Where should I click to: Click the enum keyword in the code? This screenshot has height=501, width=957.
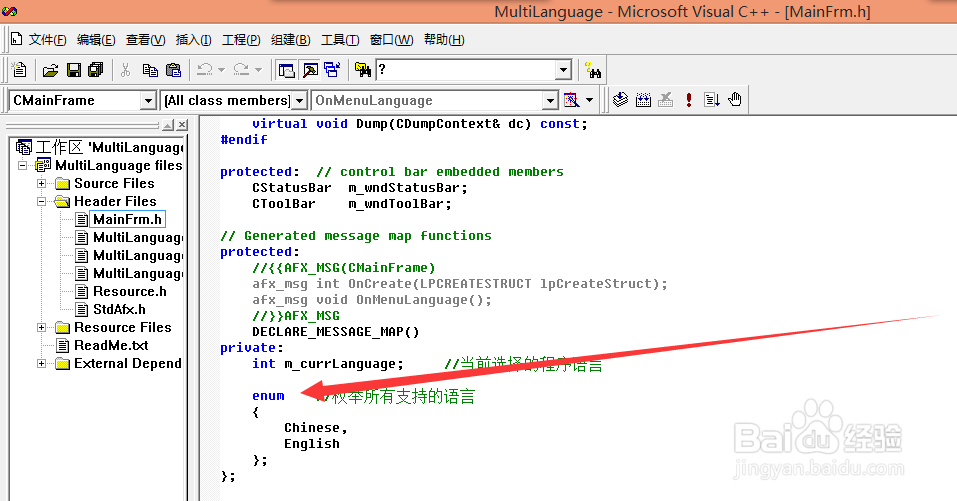(x=268, y=396)
